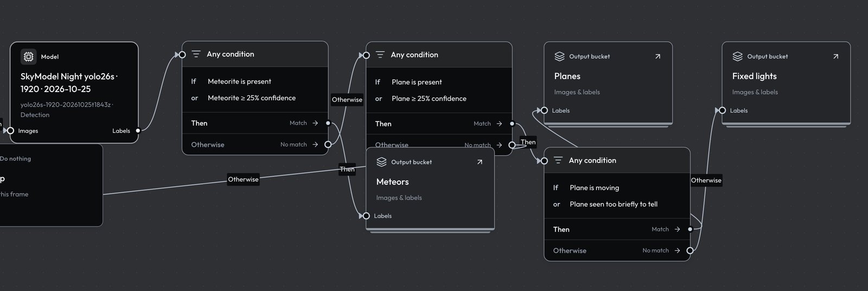This screenshot has height=291, width=868.
Task: Click Labels input port on Fixed lights bucket
Action: (x=722, y=111)
